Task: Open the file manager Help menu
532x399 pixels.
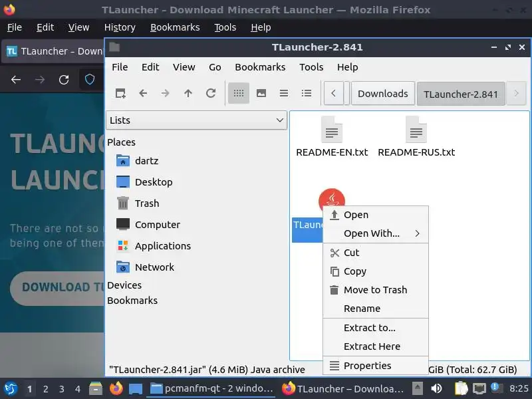Action: pyautogui.click(x=347, y=67)
